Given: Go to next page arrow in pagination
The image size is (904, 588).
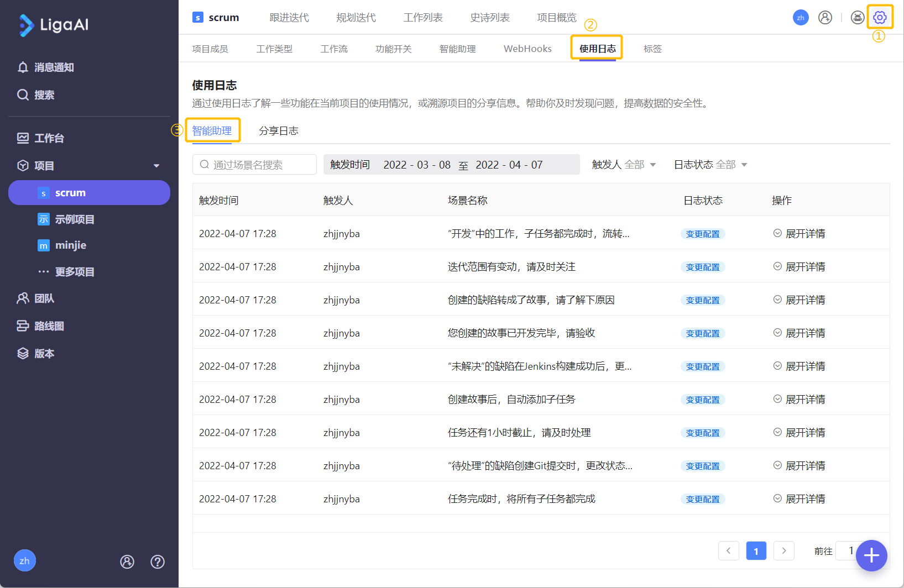Looking at the screenshot, I should pyautogui.click(x=783, y=550).
